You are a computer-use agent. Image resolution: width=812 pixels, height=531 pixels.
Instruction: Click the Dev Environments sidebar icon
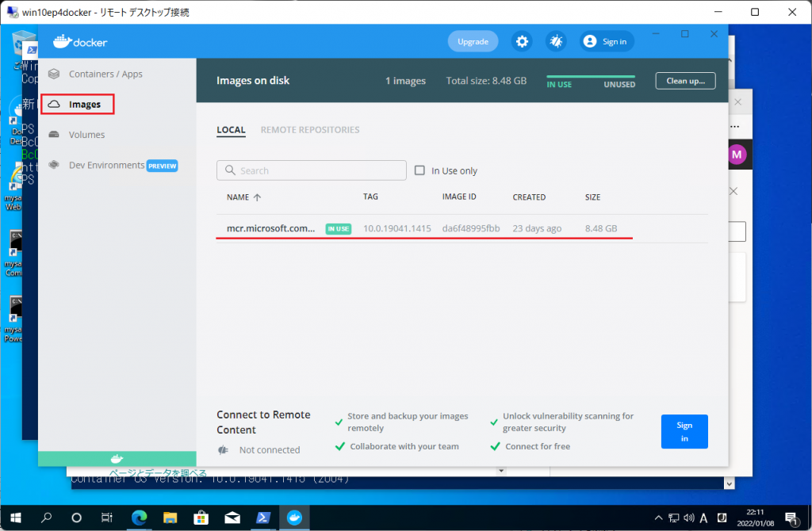tap(54, 165)
